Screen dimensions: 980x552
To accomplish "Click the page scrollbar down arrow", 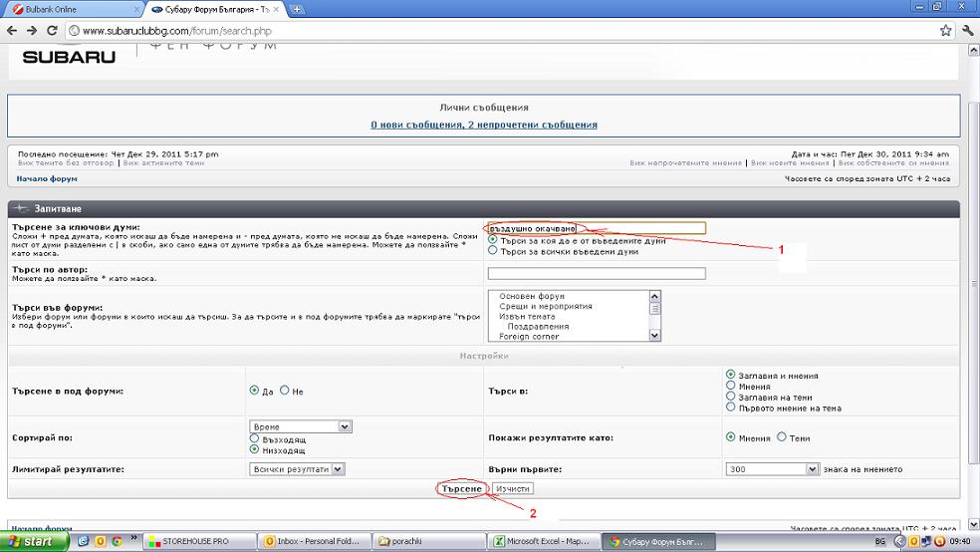I will click(973, 524).
